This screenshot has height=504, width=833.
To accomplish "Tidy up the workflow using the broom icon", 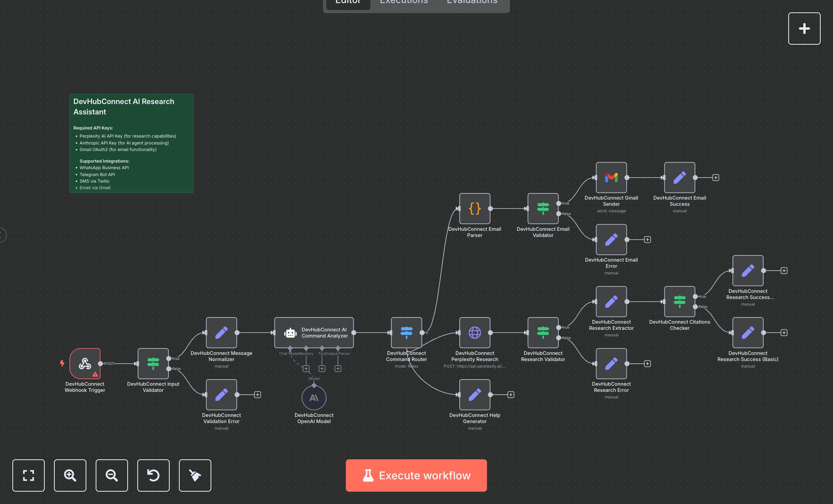I will [195, 475].
